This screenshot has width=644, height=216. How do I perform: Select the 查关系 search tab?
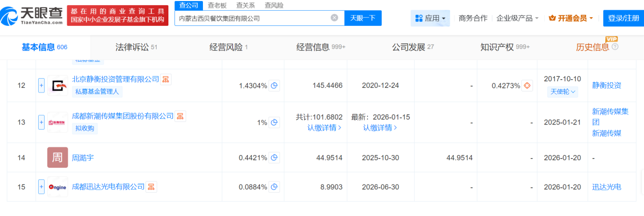coord(245,5)
